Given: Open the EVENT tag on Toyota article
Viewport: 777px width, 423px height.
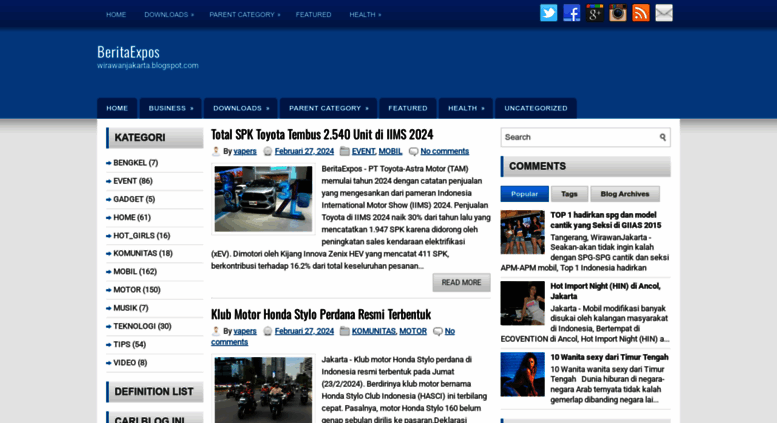Looking at the screenshot, I should (x=363, y=151).
